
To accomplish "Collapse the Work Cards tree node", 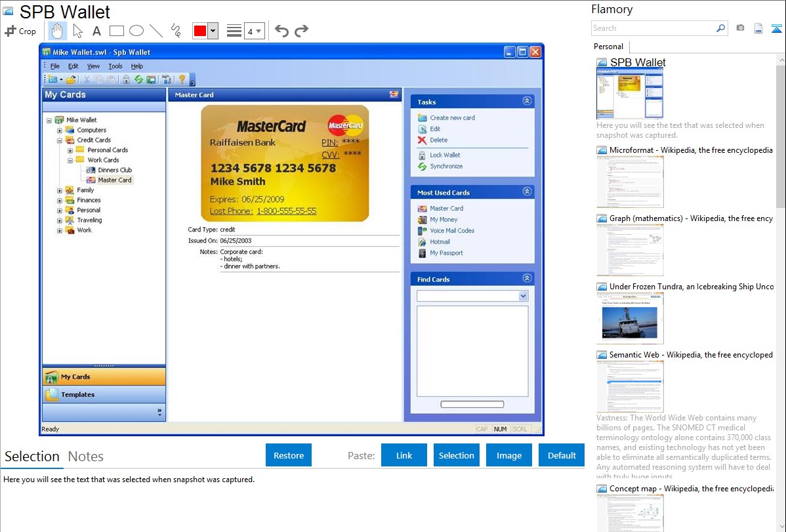I will 70,161.
